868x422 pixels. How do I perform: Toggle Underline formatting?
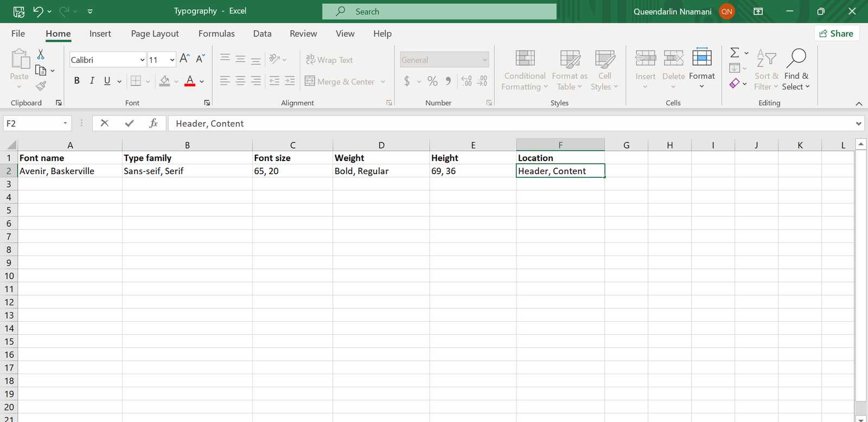[107, 81]
